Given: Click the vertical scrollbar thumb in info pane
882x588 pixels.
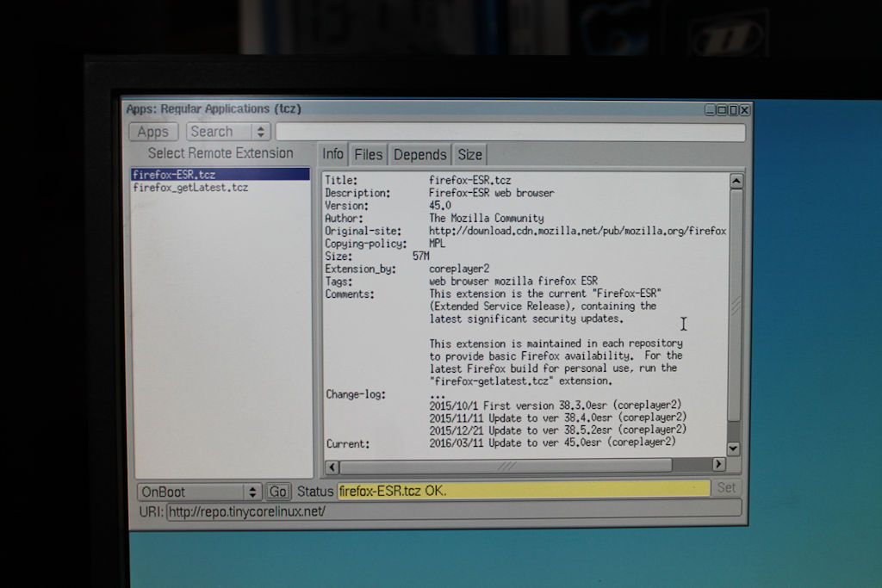Looking at the screenshot, I should click(x=735, y=306).
